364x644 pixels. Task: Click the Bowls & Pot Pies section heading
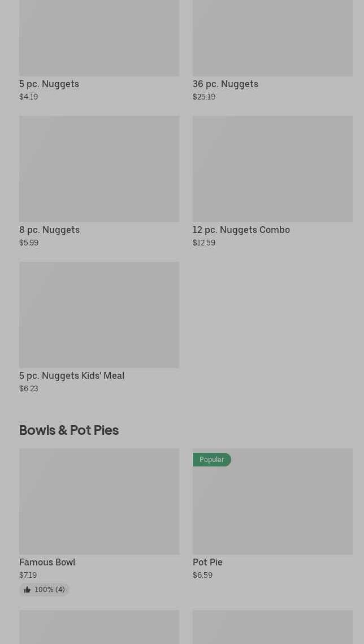(69, 430)
